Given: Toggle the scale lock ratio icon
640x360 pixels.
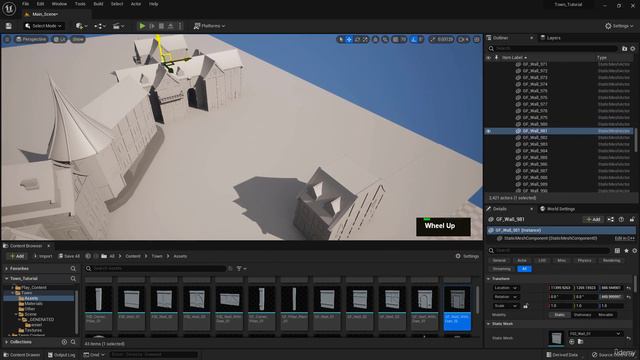Looking at the screenshot, I should (525, 306).
